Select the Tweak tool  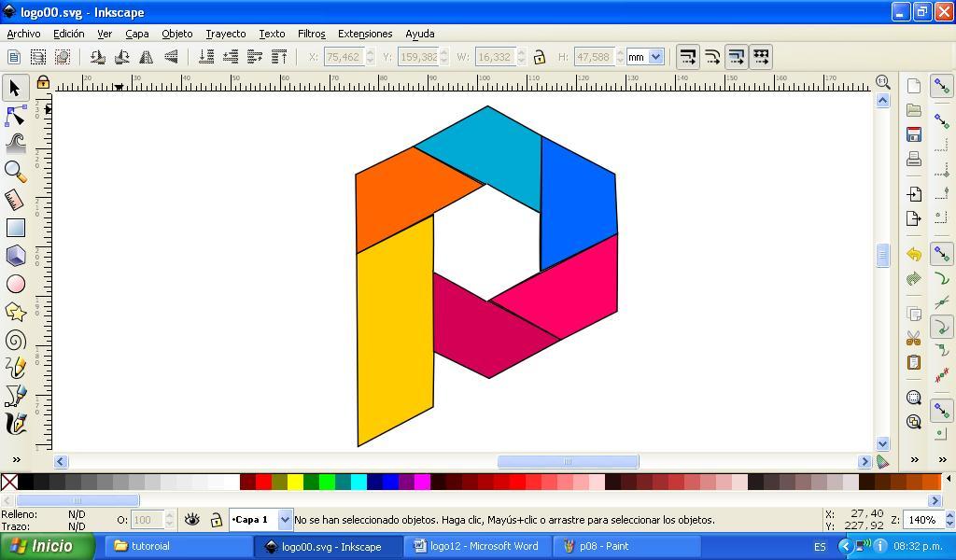click(x=15, y=144)
